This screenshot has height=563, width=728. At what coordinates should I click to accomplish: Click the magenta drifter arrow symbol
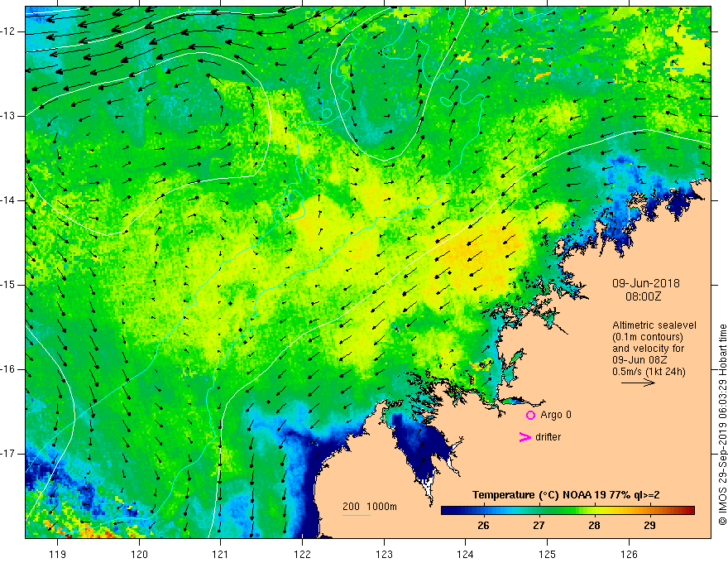(x=524, y=437)
